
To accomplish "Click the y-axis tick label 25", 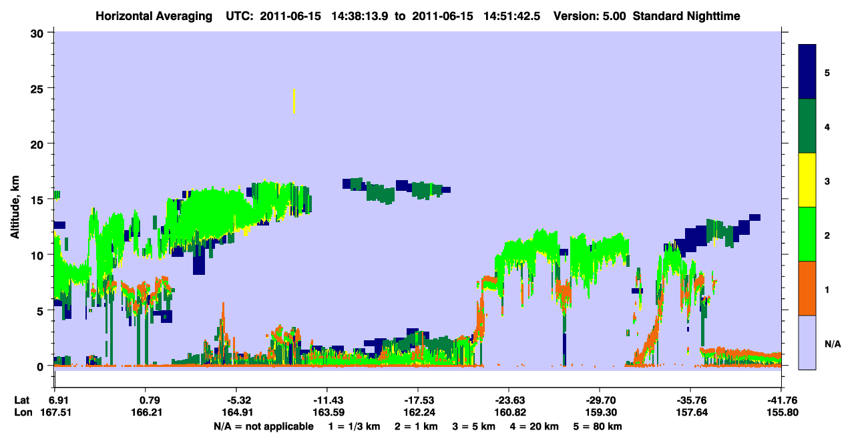I will tap(39, 88).
